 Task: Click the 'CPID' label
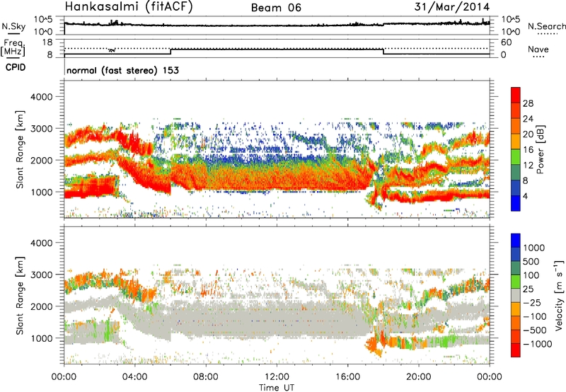point(16,67)
